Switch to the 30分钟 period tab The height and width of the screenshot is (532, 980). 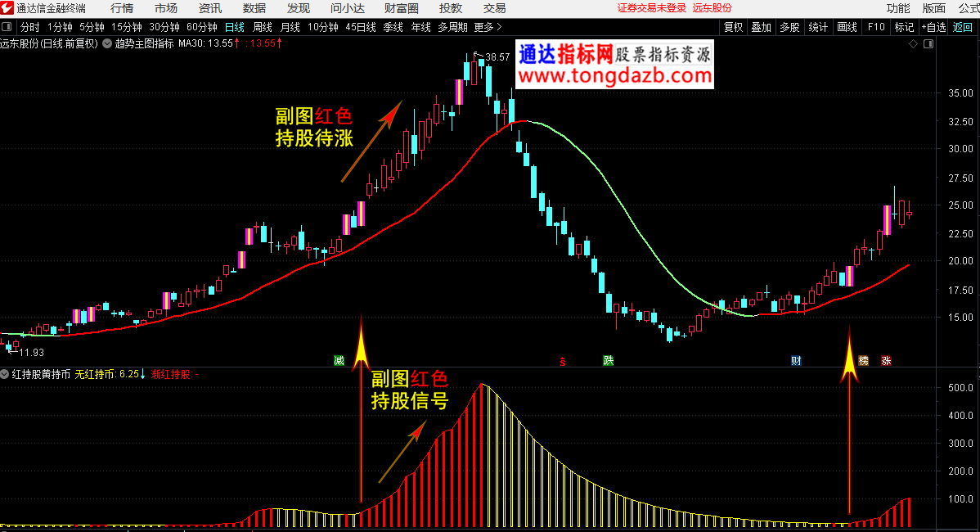(x=164, y=27)
